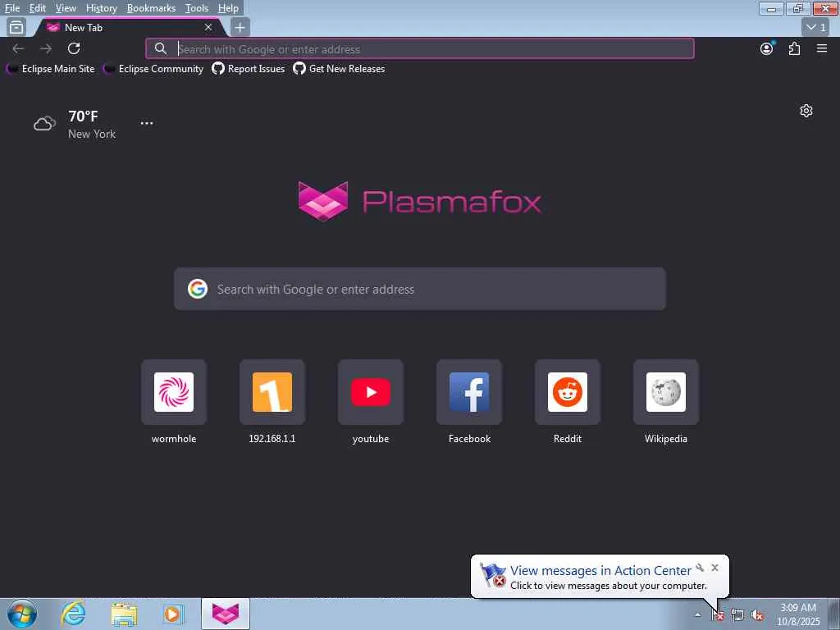This screenshot has width=840, height=630.
Task: Open the Reddit shortcut tile
Action: (x=568, y=392)
